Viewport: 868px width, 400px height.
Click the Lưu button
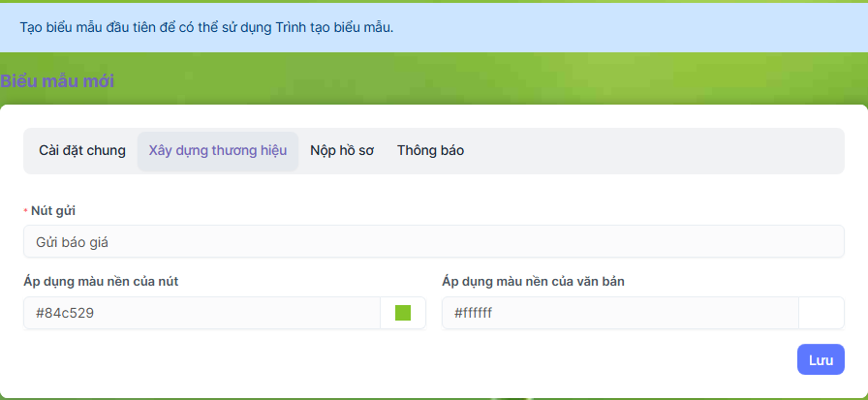(821, 359)
